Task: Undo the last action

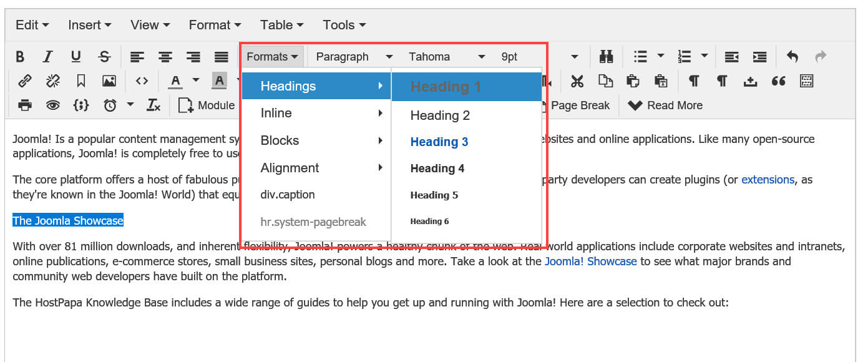Action: (792, 57)
